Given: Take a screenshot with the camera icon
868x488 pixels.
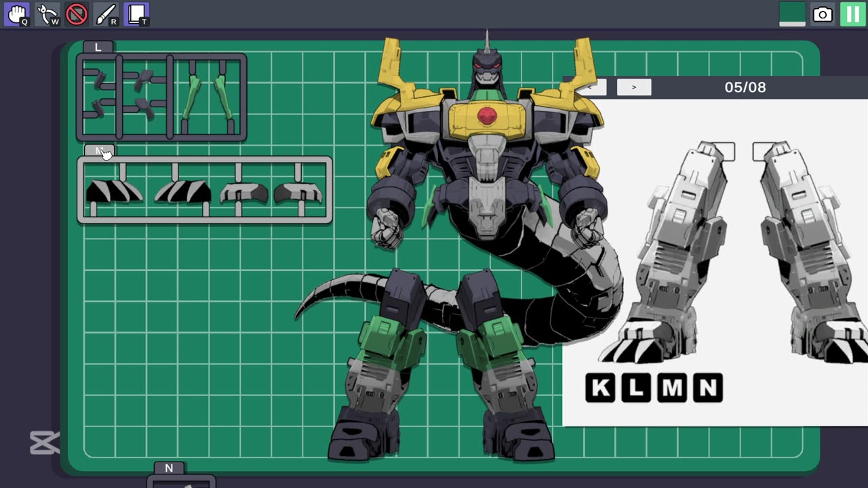Looking at the screenshot, I should (823, 14).
